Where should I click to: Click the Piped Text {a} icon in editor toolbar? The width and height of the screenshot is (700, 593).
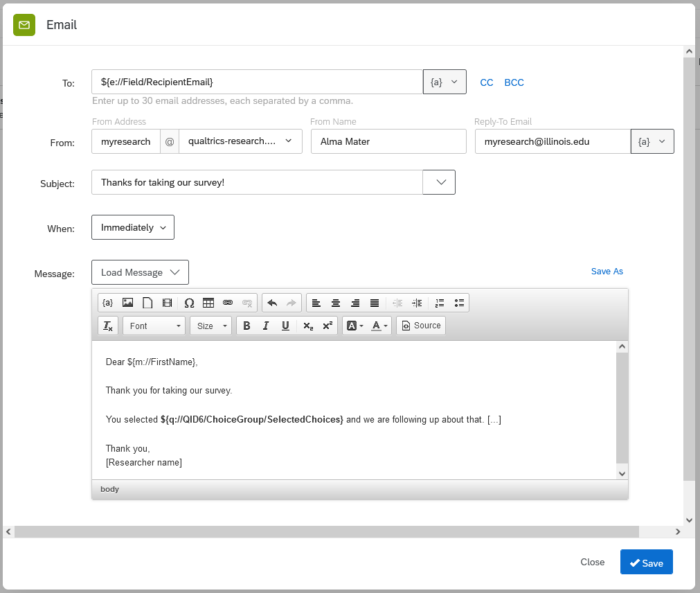(x=107, y=303)
